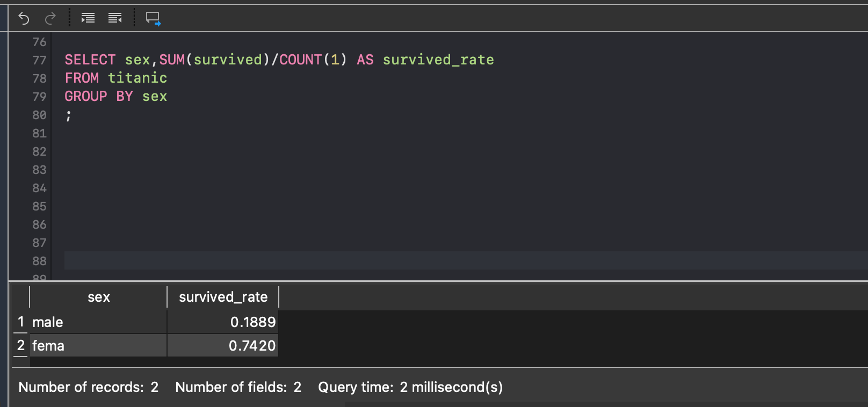This screenshot has width=868, height=407.
Task: Select the 0.1889 value cell
Action: click(223, 322)
